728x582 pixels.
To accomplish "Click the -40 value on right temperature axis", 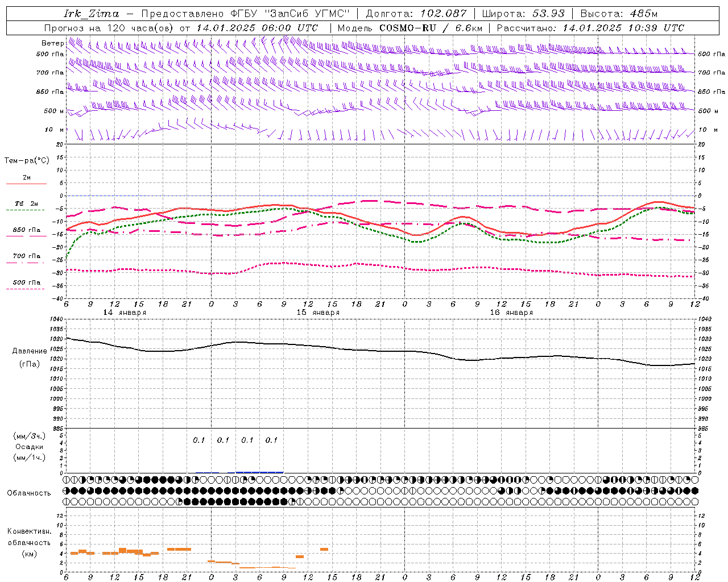I will click(x=704, y=299).
